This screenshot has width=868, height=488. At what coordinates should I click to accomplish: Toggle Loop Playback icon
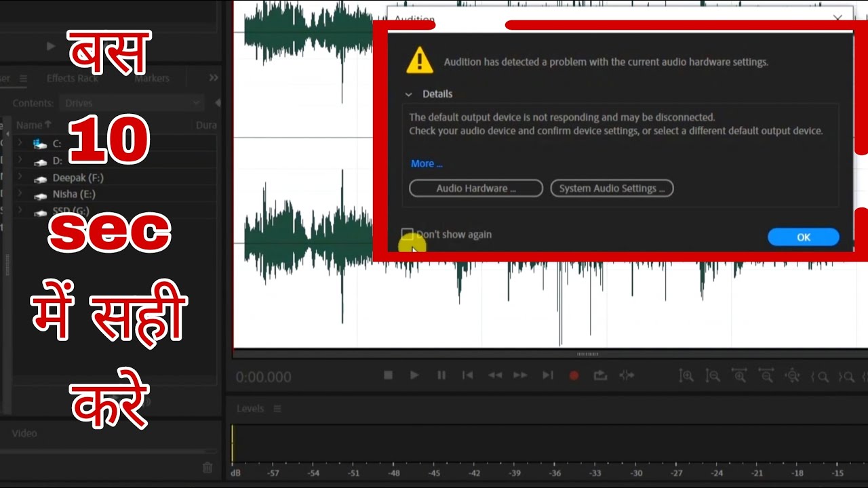pos(600,375)
